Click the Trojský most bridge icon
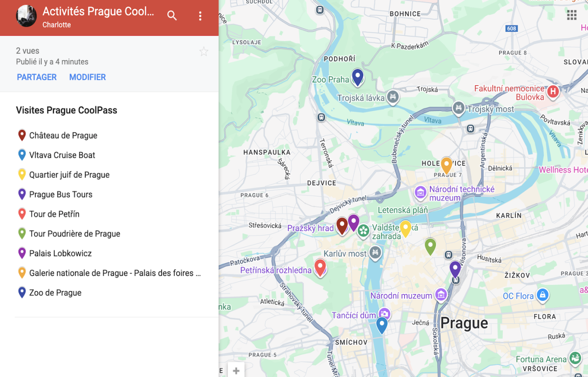Screen dimensions: 588x377 pyautogui.click(x=459, y=107)
